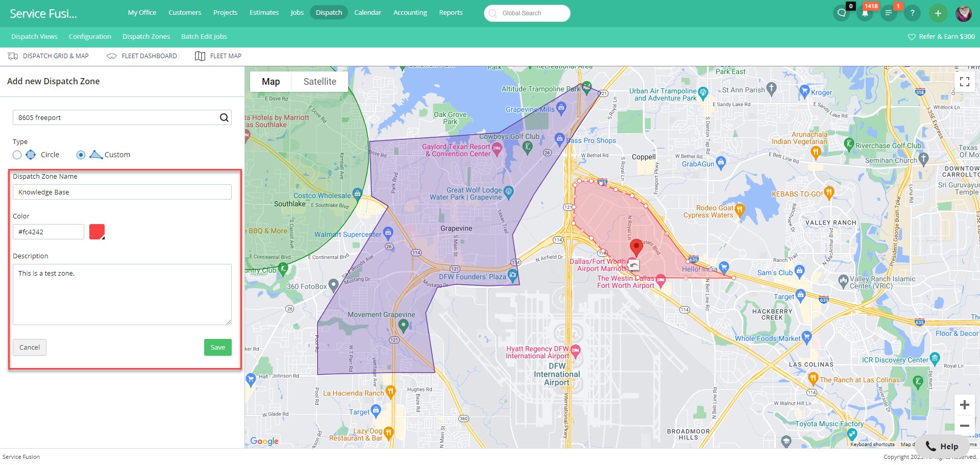Open the red color swatch picker
This screenshot has height=465, width=980.
(97, 232)
